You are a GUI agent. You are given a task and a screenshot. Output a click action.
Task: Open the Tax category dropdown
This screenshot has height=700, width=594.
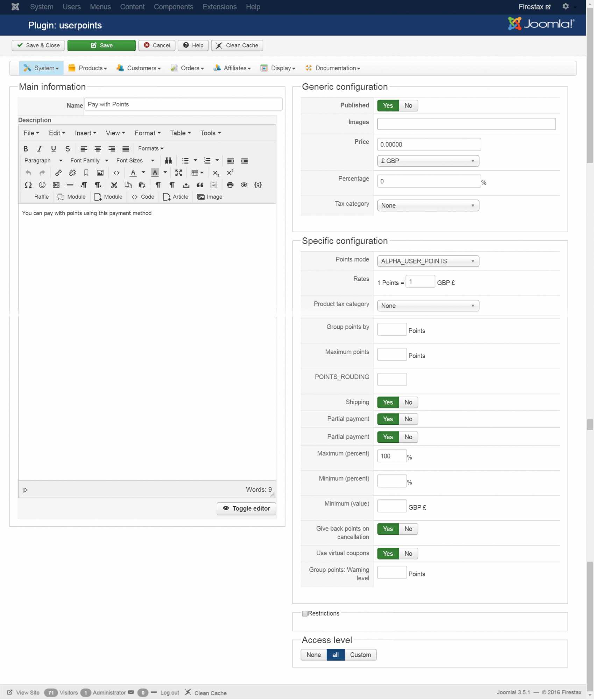click(428, 206)
